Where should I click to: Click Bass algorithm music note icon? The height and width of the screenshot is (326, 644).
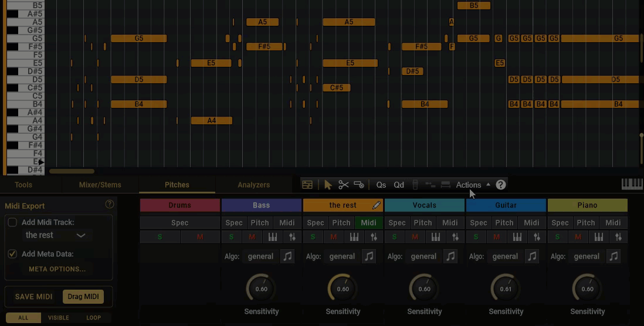287,256
